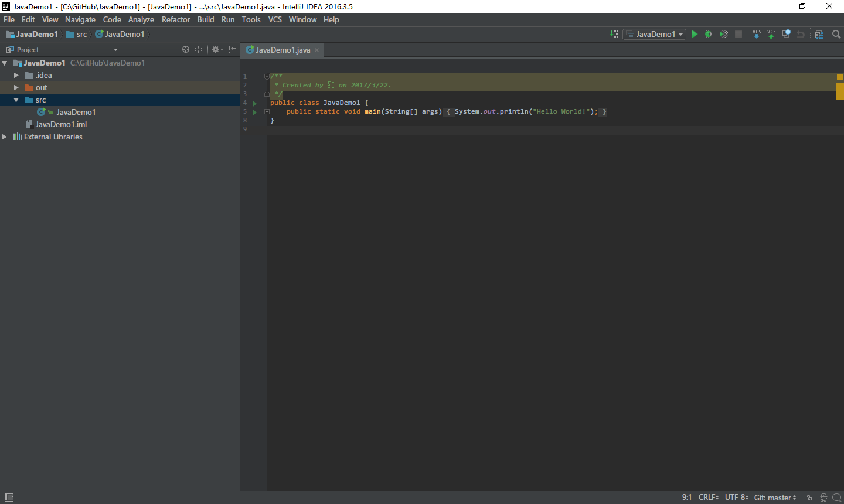Expand External Libraries node arrow
This screenshot has height=504, width=844.
(5, 137)
